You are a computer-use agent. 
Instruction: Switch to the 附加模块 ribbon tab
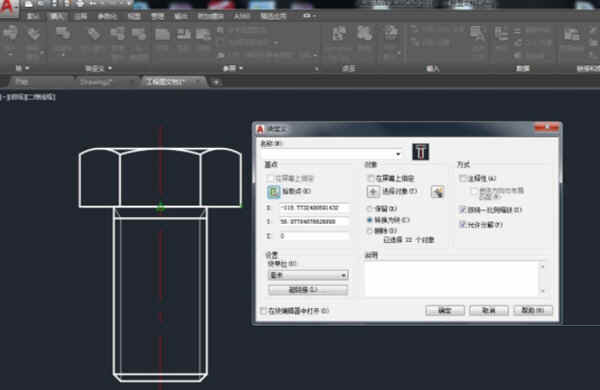point(210,16)
